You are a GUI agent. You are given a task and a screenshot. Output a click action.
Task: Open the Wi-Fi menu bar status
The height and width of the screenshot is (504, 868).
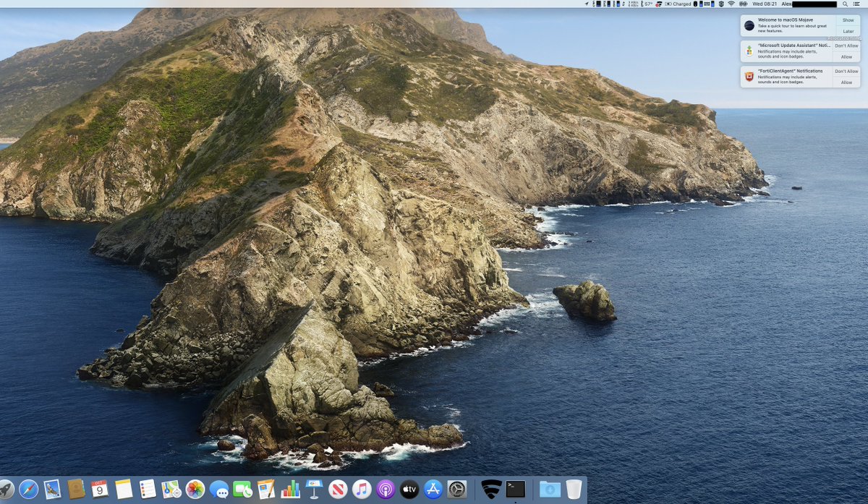point(731,4)
